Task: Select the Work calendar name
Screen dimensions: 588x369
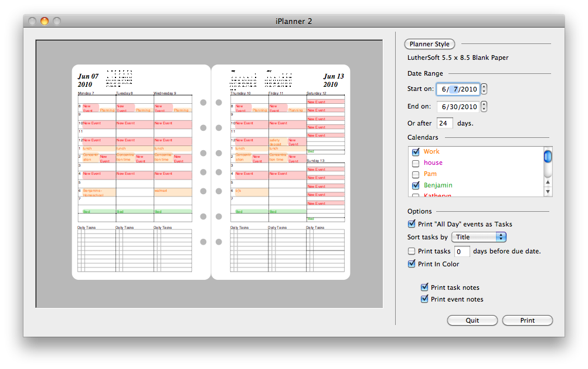Action: 431,152
